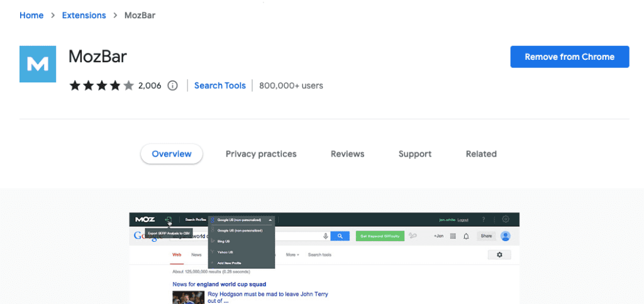Click the +Jon link in preview

[438, 236]
